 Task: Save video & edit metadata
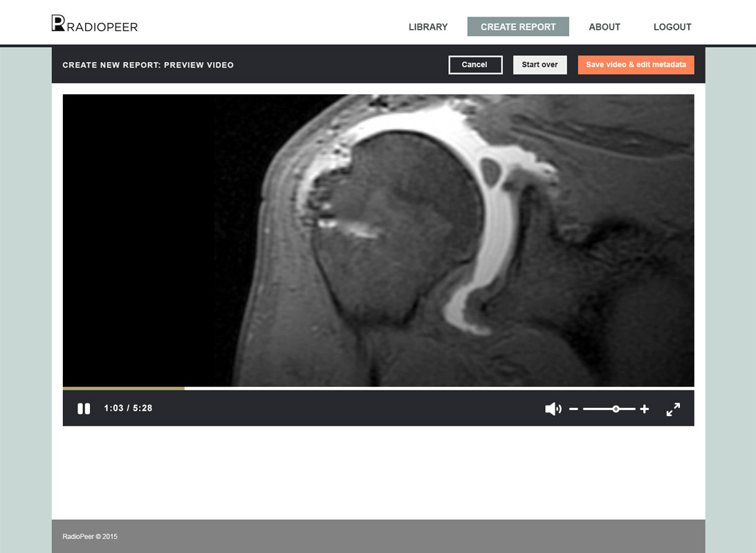[636, 64]
